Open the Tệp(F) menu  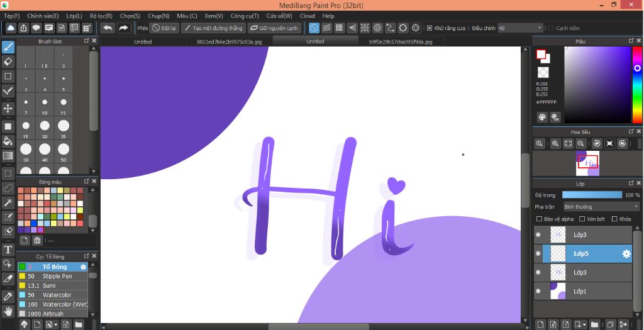(x=11, y=16)
